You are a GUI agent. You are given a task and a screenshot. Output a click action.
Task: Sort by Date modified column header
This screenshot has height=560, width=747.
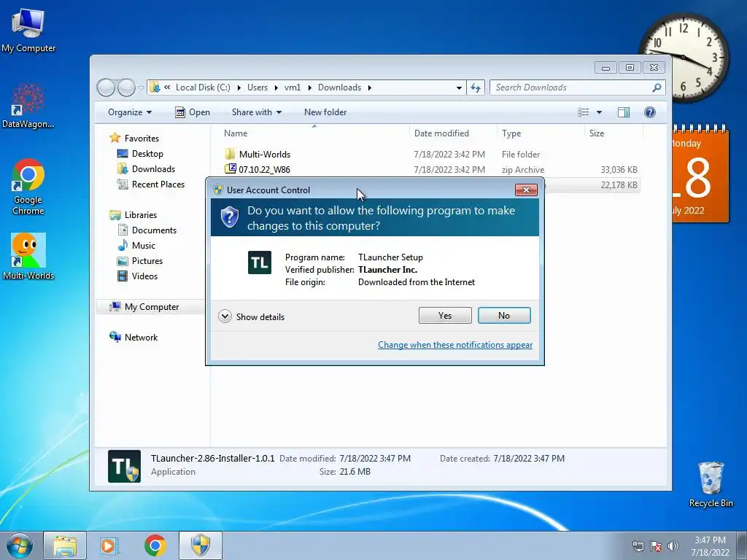pyautogui.click(x=453, y=133)
